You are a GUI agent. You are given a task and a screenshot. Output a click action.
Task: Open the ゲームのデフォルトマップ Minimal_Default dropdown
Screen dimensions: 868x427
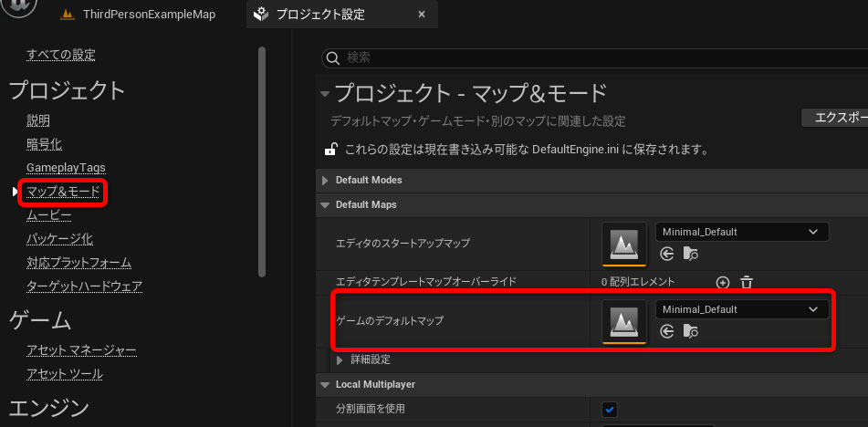click(x=742, y=309)
